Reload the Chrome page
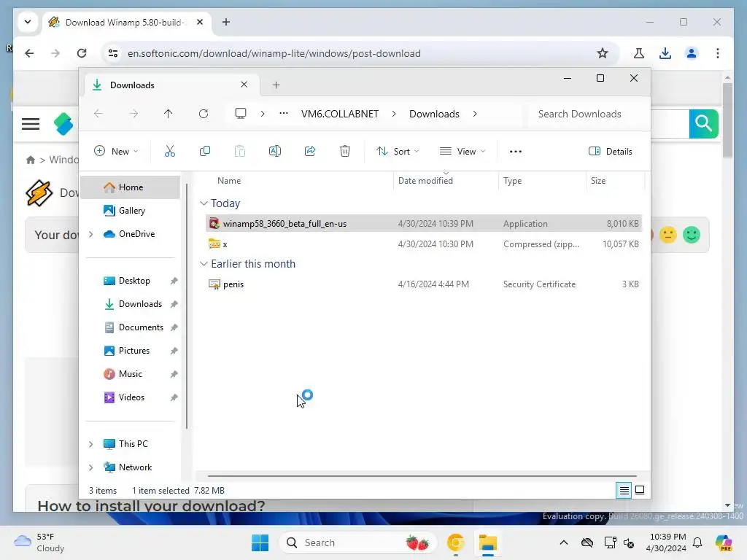This screenshot has width=747, height=560. (x=82, y=53)
